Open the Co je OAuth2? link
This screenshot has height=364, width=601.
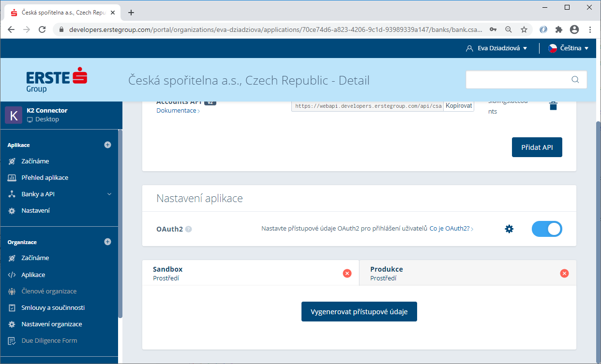(451, 229)
